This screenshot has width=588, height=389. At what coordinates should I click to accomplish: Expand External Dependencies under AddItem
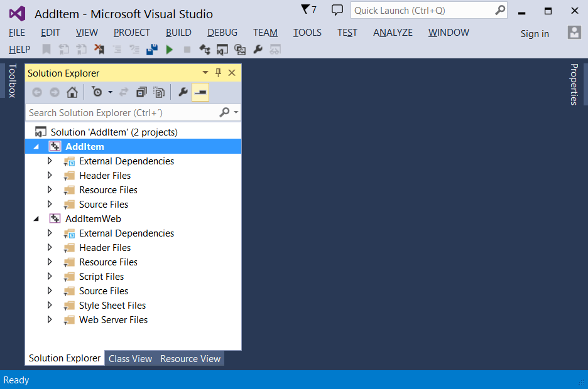(x=50, y=161)
